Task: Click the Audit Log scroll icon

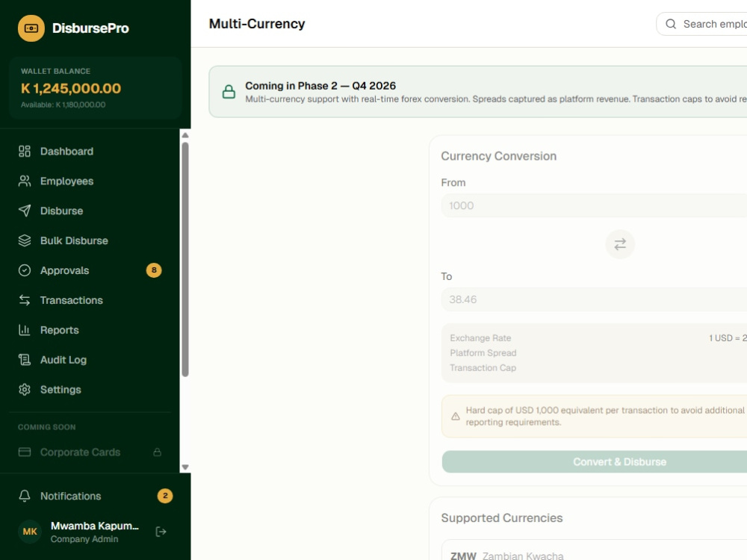Action: point(25,360)
